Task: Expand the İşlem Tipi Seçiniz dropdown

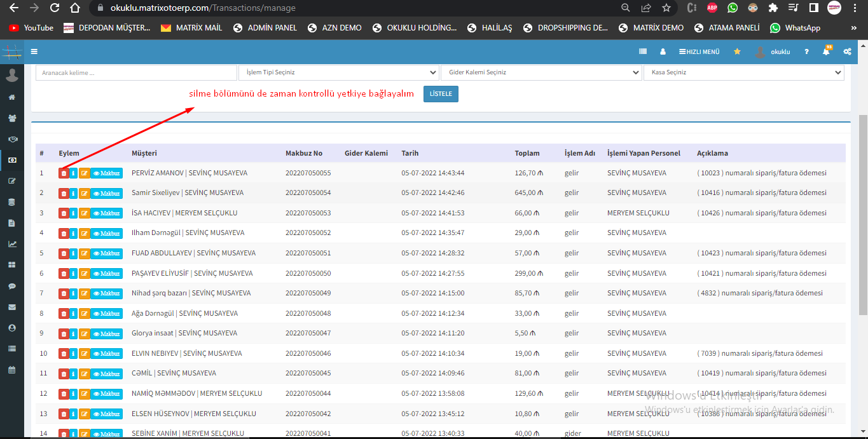Action: coord(338,72)
